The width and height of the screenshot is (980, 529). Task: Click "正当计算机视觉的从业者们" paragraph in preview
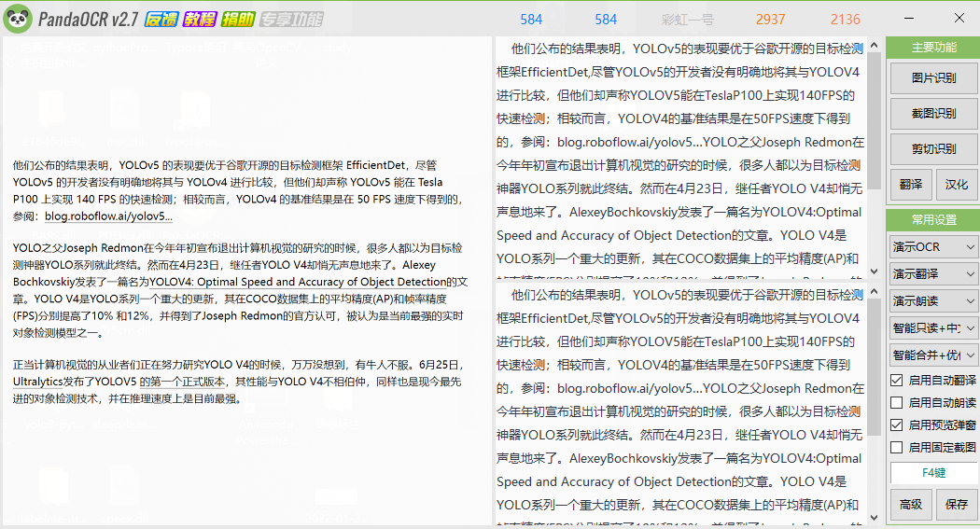tap(237, 382)
